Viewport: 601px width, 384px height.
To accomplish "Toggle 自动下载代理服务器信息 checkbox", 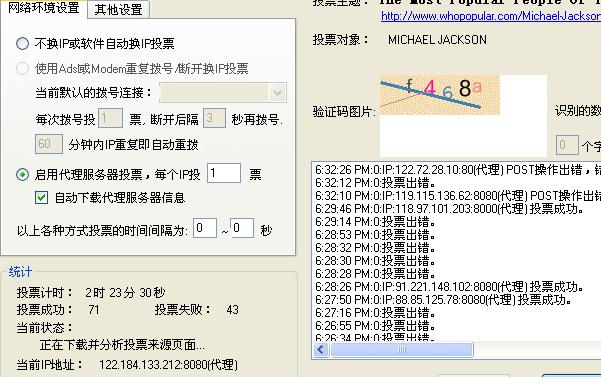I will (x=41, y=198).
